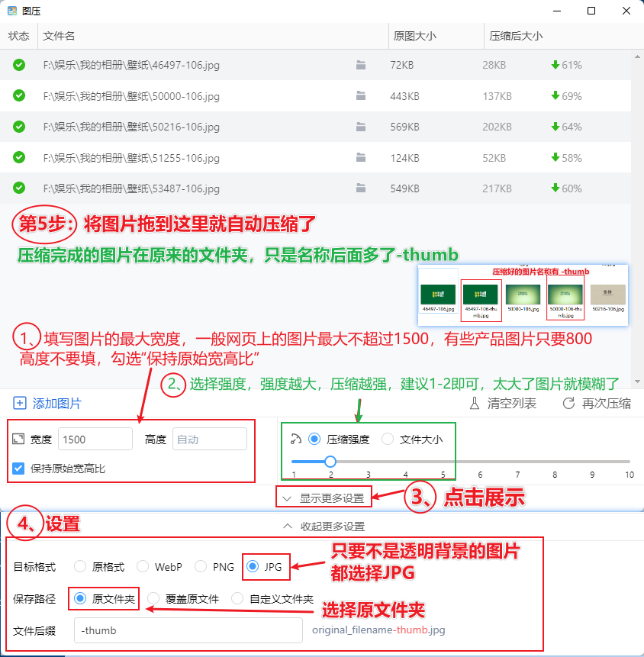Open folder icon for 53487-106.jpg row
The height and width of the screenshot is (657, 644).
[x=361, y=188]
